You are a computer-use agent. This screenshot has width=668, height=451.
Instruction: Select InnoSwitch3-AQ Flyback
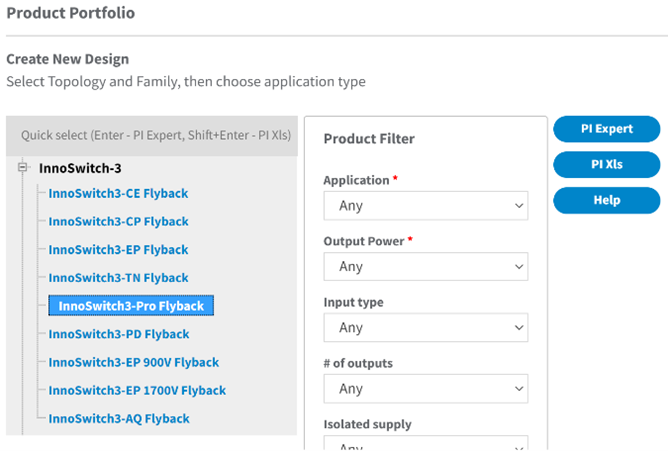coord(119,418)
